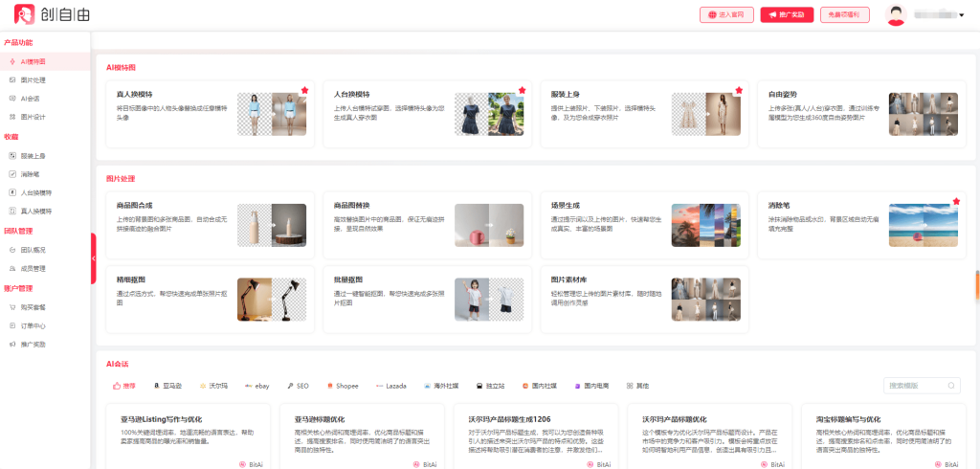Click the 搜索模版 search field
Viewport: 980px width, 469px height.
click(x=919, y=386)
